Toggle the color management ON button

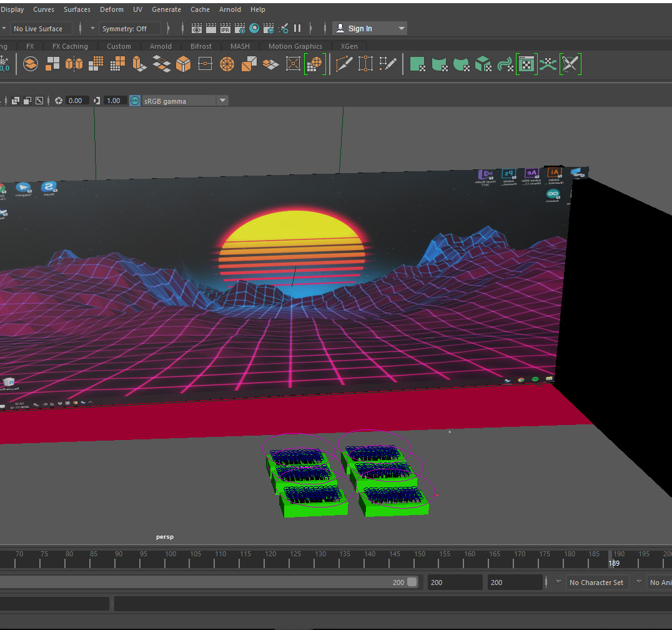tap(135, 101)
